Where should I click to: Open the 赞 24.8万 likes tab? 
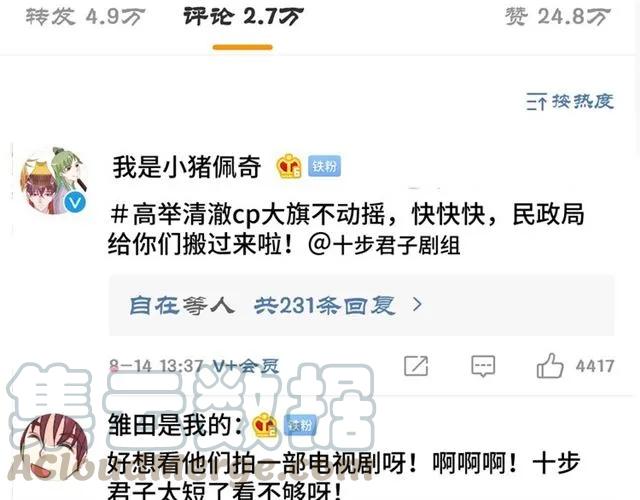coord(558,17)
